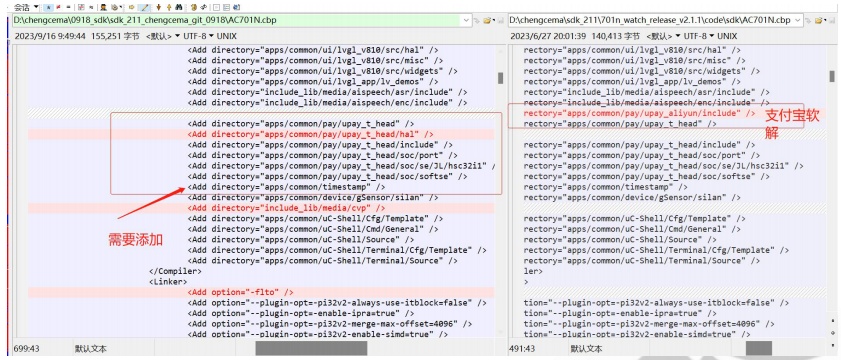Click left line Add option="-flto"
Screen dimensions: 841x360
tap(240, 292)
